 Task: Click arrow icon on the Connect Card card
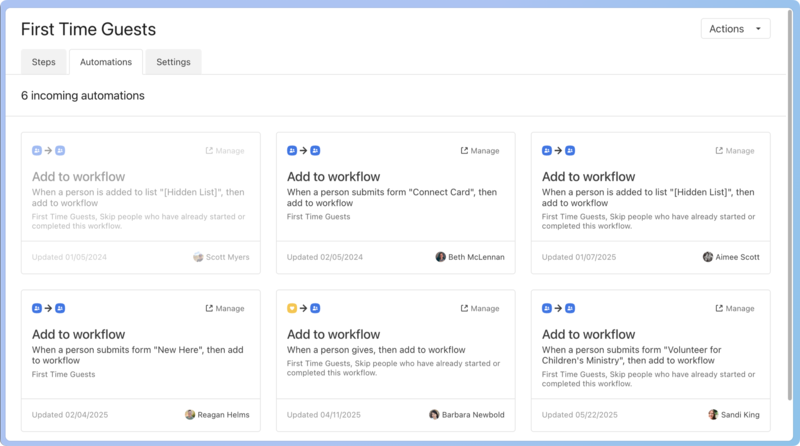304,151
